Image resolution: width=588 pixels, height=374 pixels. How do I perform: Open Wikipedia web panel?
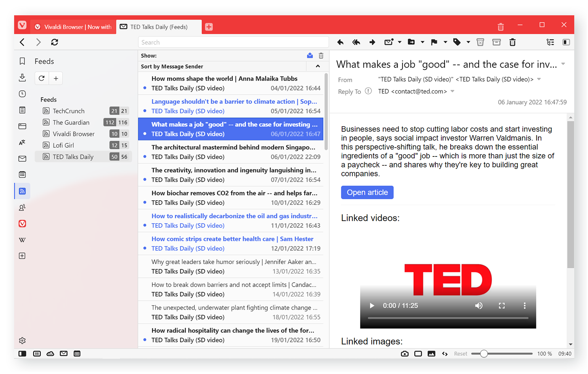pyautogui.click(x=23, y=240)
